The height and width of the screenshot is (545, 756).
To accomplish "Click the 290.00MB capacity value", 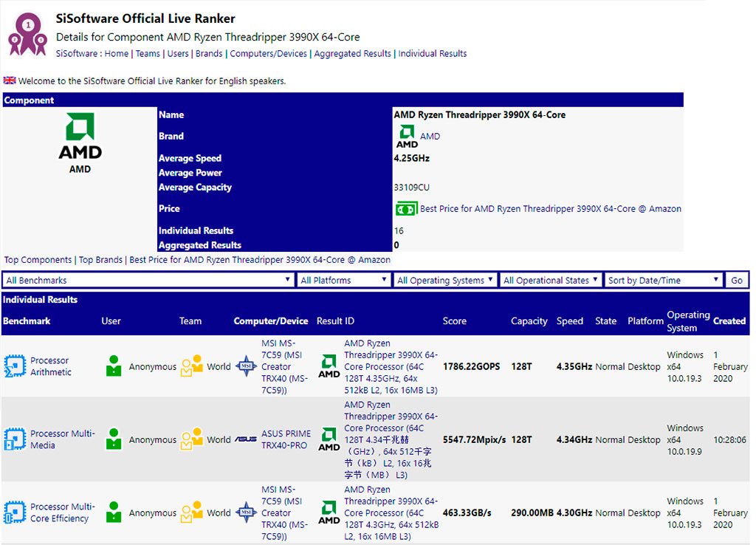I will [x=532, y=513].
